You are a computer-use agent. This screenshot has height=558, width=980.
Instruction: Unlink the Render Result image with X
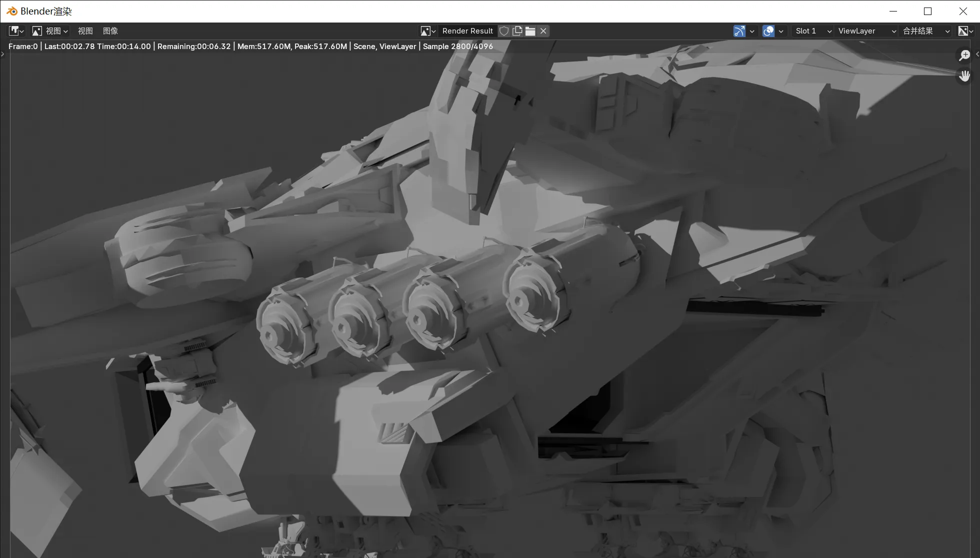[543, 31]
